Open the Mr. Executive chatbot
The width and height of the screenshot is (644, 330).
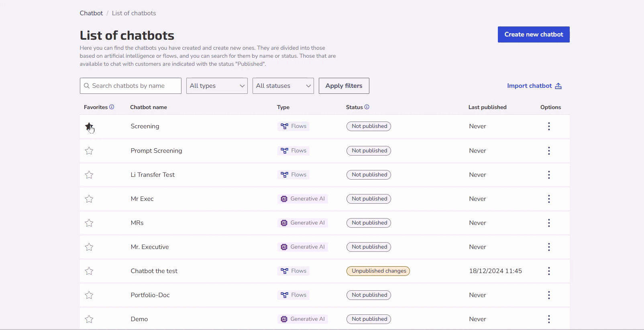click(150, 247)
